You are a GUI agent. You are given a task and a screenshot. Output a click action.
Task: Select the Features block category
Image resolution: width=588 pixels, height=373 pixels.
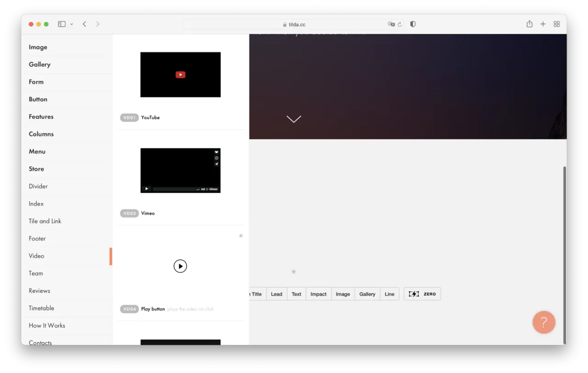67,117
